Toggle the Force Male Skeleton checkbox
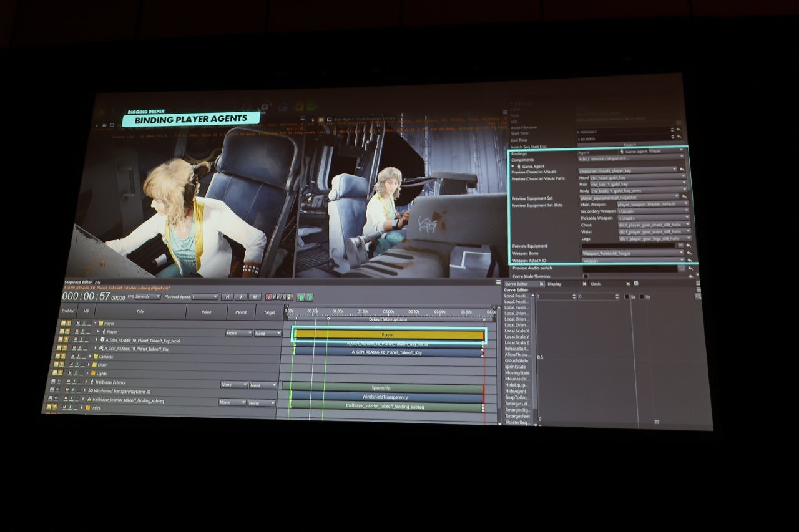The height and width of the screenshot is (532, 799). click(x=585, y=276)
